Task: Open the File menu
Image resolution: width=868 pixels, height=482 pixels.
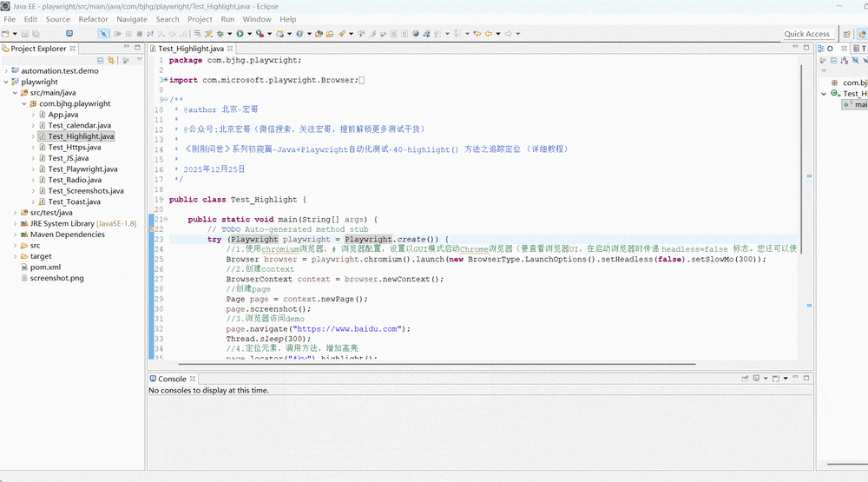Action: 10,19
